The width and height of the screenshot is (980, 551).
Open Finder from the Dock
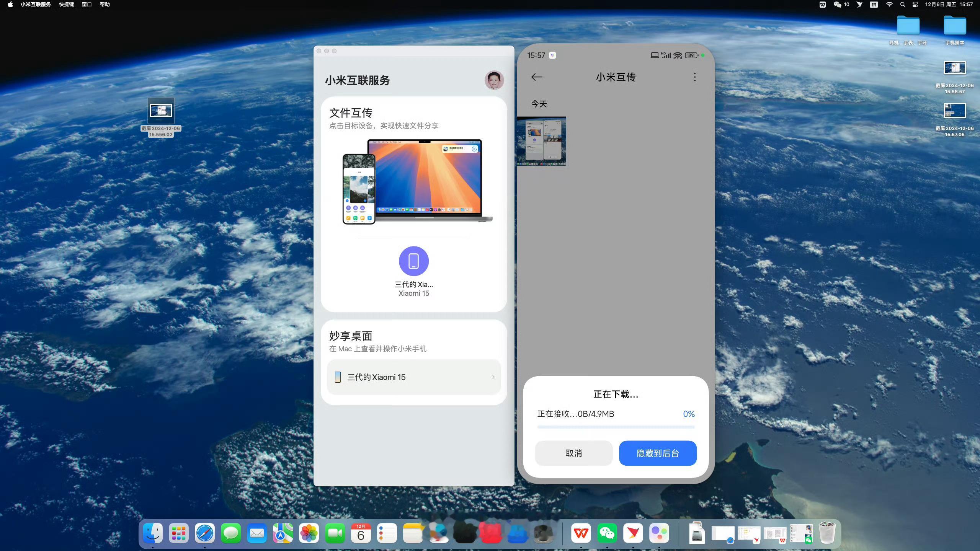(153, 533)
